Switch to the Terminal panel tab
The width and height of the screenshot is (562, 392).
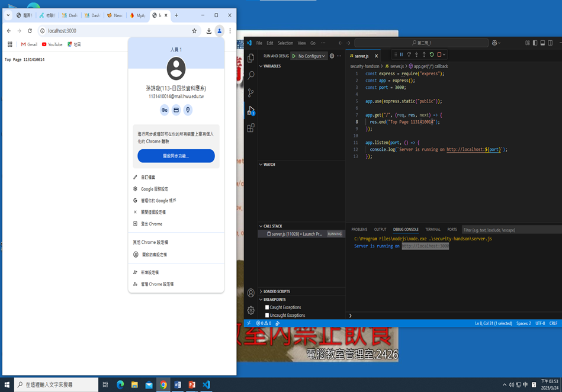[432, 229]
